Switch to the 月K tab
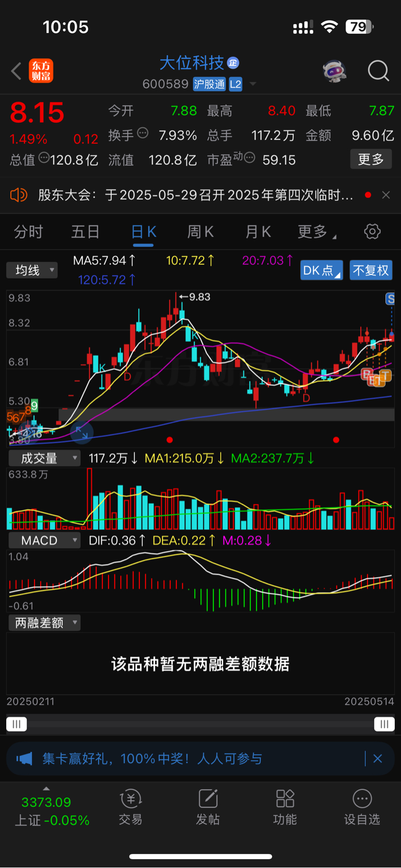 pyautogui.click(x=258, y=232)
